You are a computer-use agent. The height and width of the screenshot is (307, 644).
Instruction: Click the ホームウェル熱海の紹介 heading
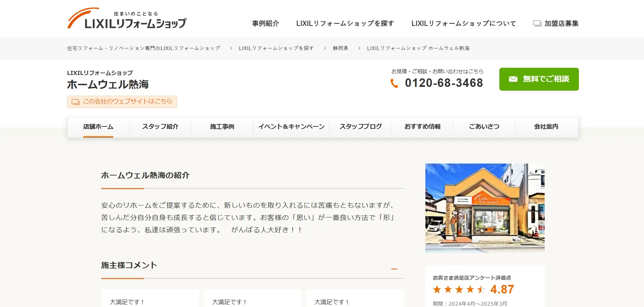click(x=145, y=175)
